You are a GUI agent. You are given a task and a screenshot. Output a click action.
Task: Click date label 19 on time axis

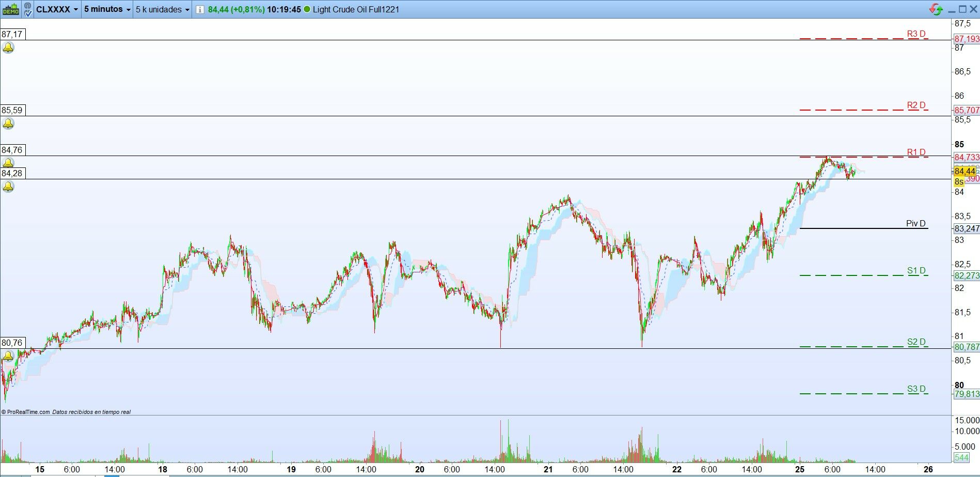(291, 469)
